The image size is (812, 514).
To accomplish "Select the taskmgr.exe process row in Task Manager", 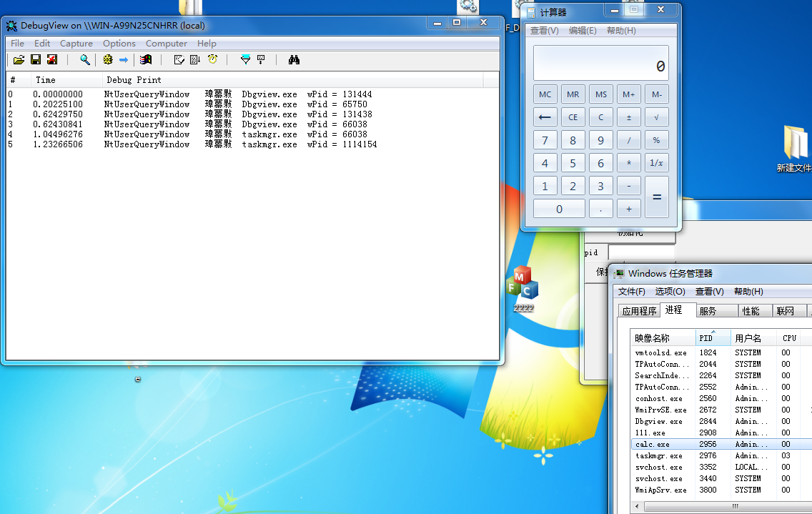I will click(x=721, y=455).
